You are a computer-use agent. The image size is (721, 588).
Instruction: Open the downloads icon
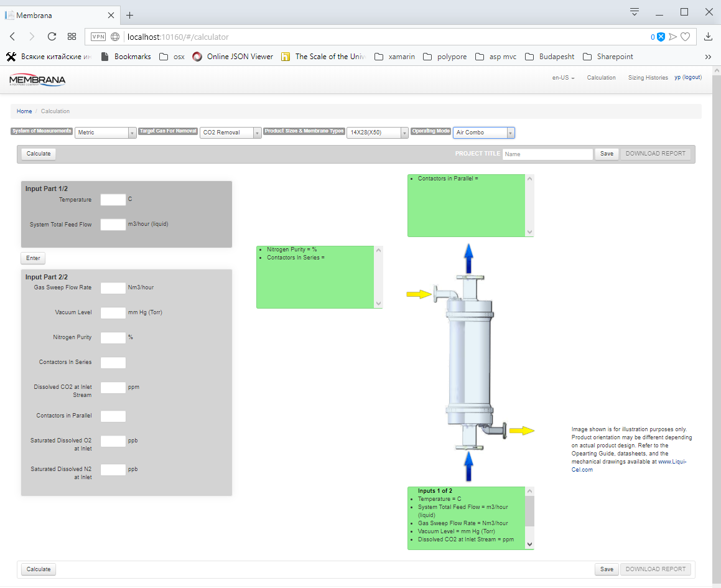(x=708, y=37)
